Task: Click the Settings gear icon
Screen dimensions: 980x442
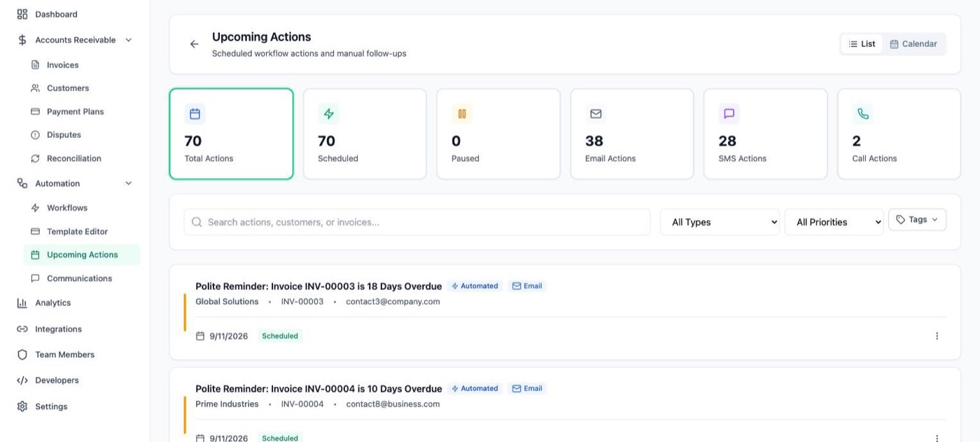Action: [22, 406]
